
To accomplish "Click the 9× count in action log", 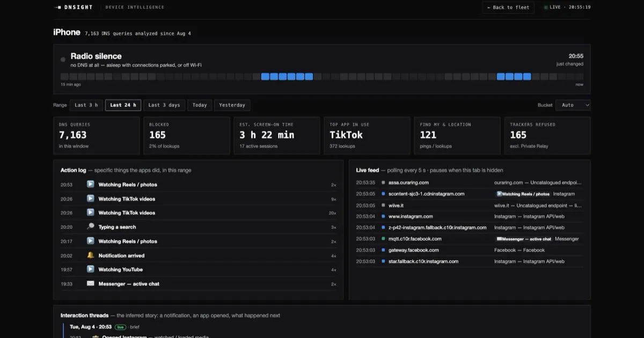I will (x=333, y=199).
